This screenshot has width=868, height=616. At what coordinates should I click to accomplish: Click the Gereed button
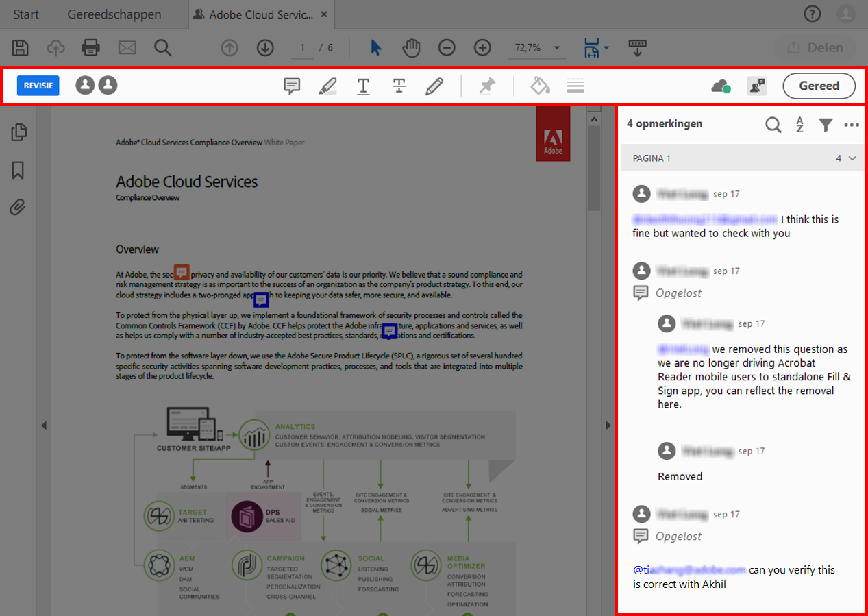pos(819,86)
